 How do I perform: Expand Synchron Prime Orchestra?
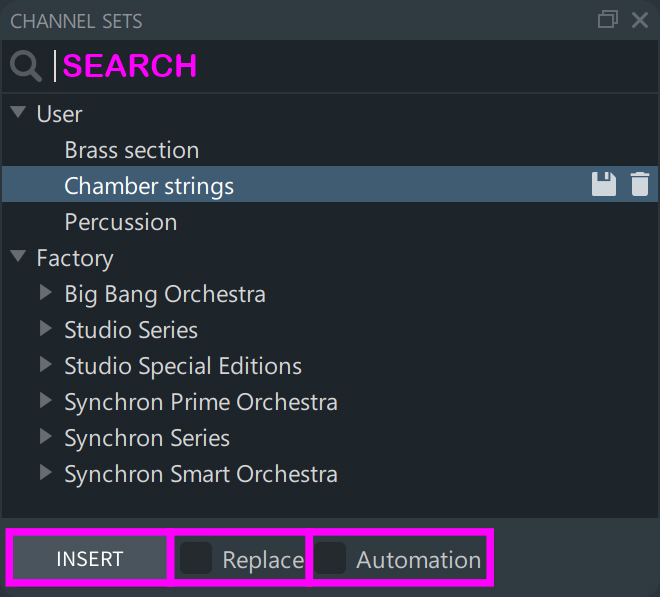(45, 400)
